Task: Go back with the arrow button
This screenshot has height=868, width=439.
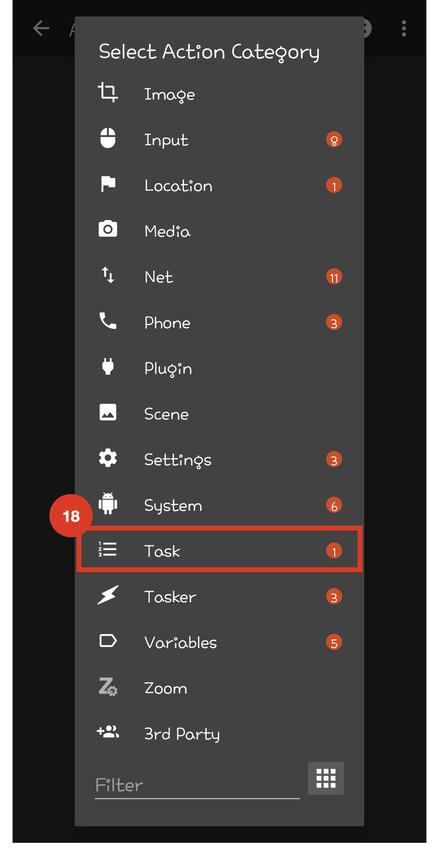Action: (41, 28)
